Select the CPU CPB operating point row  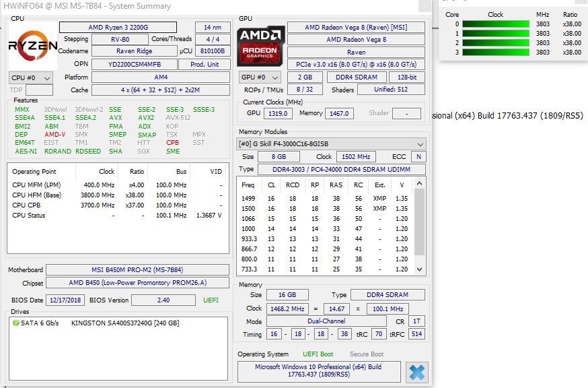(118, 205)
